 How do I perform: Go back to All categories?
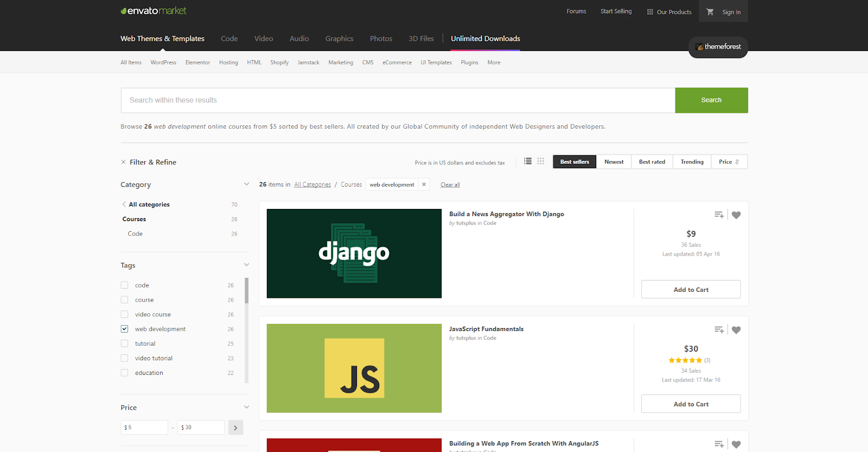[146, 205]
